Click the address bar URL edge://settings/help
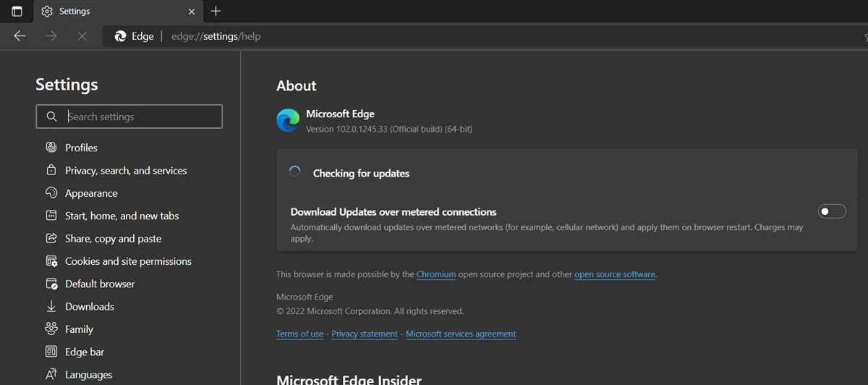868x385 pixels. click(x=216, y=36)
